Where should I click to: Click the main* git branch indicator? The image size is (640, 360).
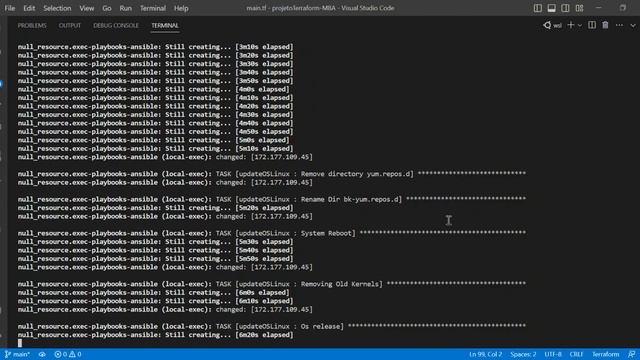(17, 354)
